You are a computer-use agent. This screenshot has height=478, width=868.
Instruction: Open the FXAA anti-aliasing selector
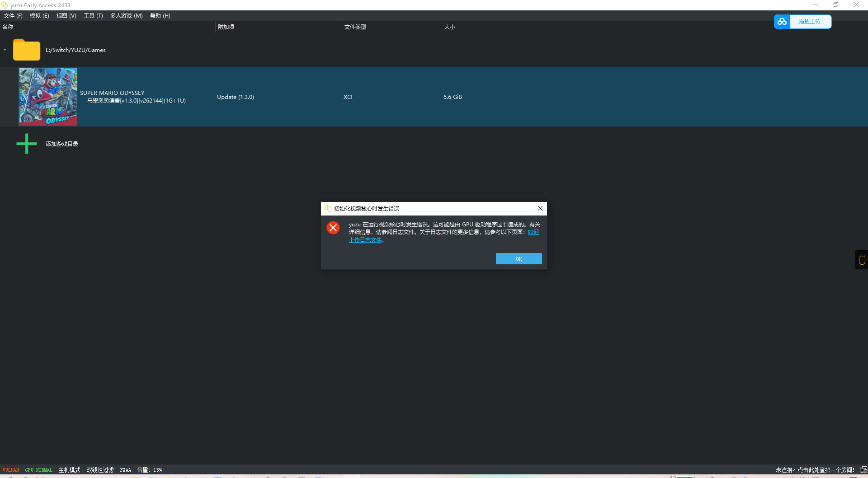(x=125, y=470)
